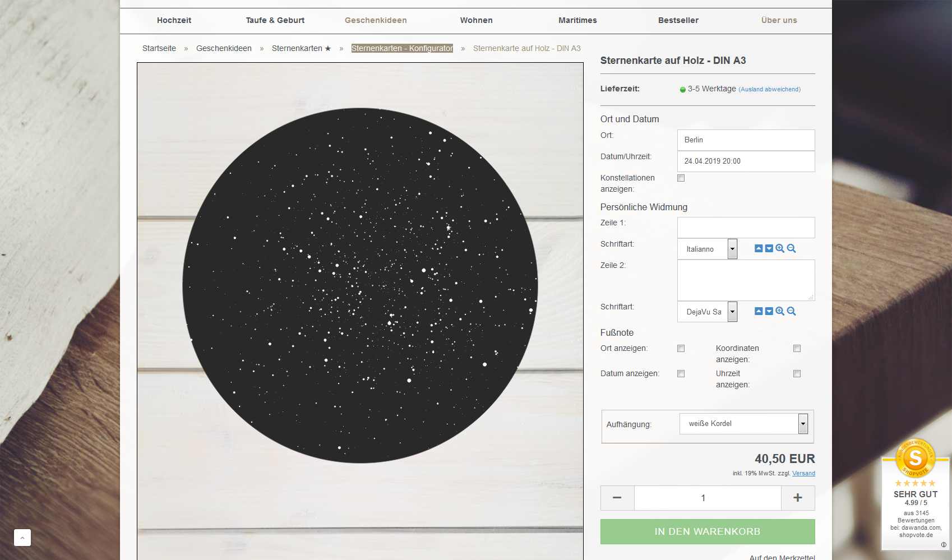Click the 3-5 Werktage delivery text
The width and height of the screenshot is (952, 560).
tap(712, 89)
